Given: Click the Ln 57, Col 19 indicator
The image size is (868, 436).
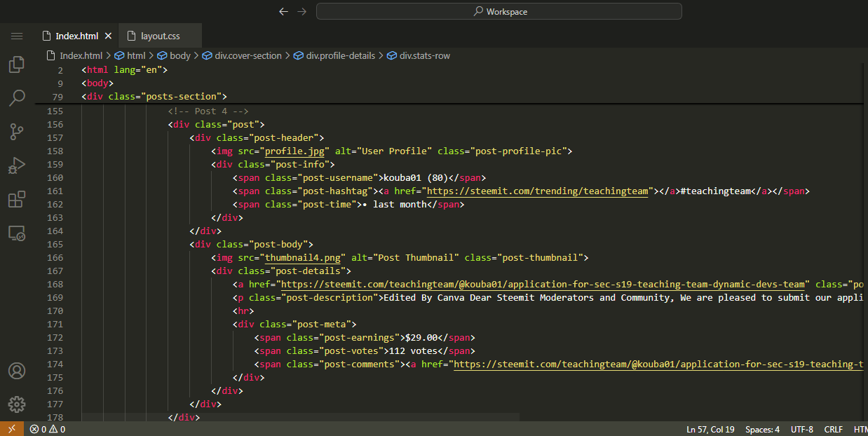Looking at the screenshot, I should (x=710, y=429).
